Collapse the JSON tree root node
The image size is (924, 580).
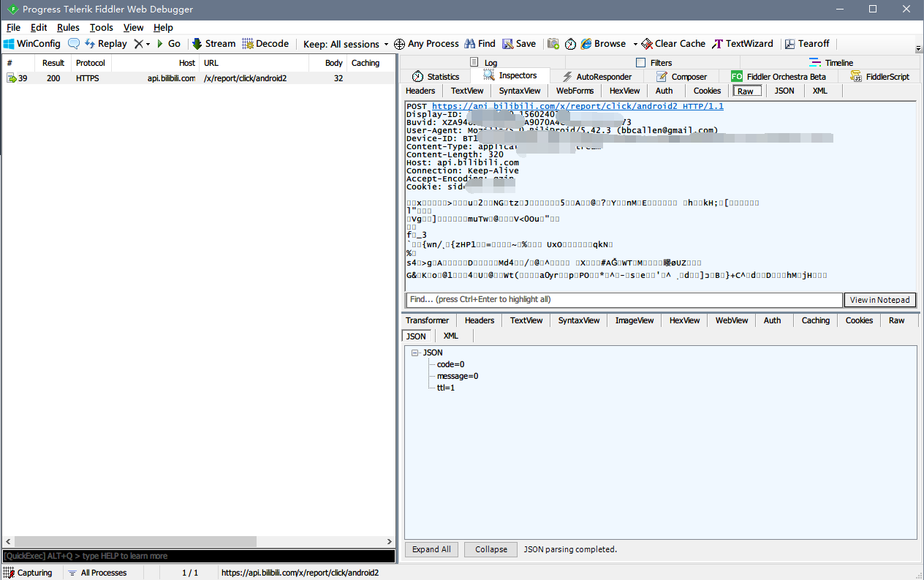(x=414, y=353)
